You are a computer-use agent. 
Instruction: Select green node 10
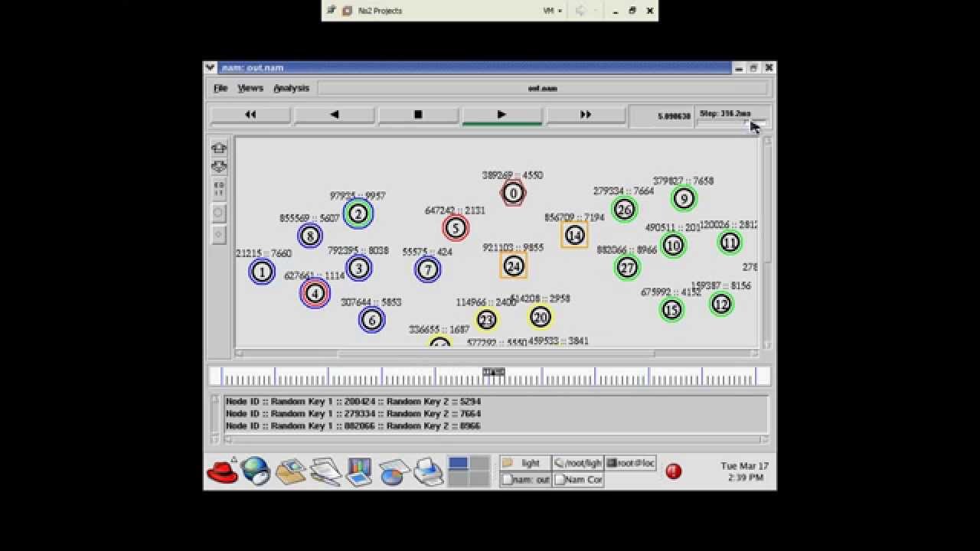(x=673, y=246)
